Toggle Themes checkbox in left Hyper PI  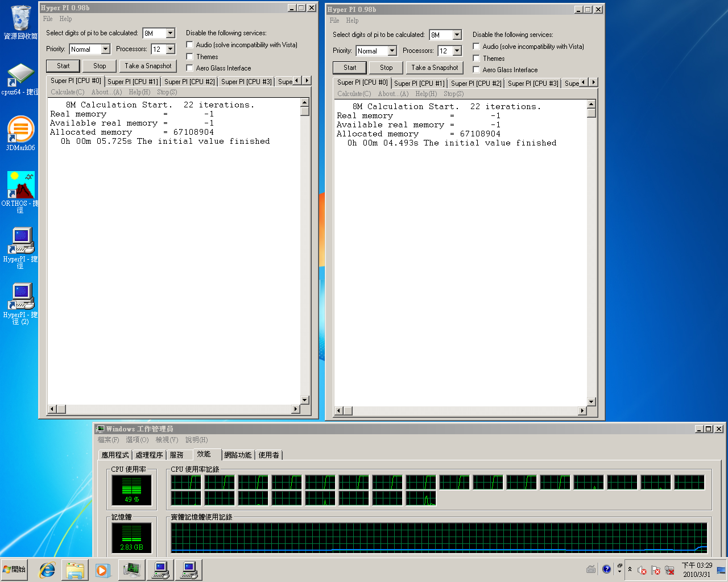190,57
